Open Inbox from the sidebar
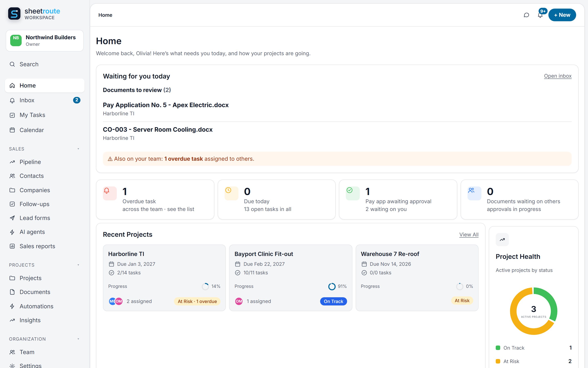 point(45,100)
